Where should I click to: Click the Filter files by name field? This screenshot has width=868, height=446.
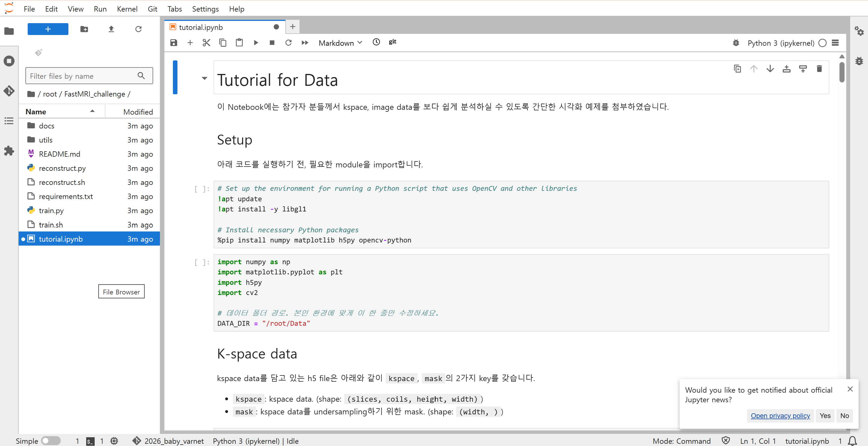click(89, 76)
